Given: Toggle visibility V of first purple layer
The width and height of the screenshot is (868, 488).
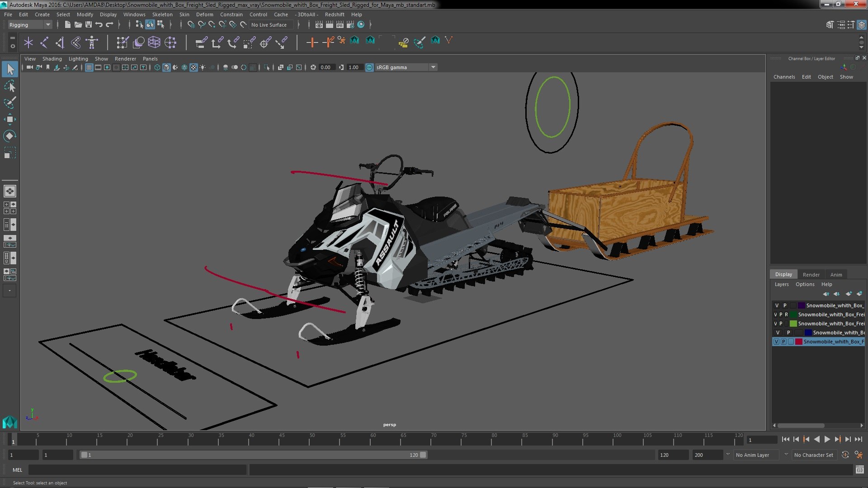Looking at the screenshot, I should (x=777, y=305).
